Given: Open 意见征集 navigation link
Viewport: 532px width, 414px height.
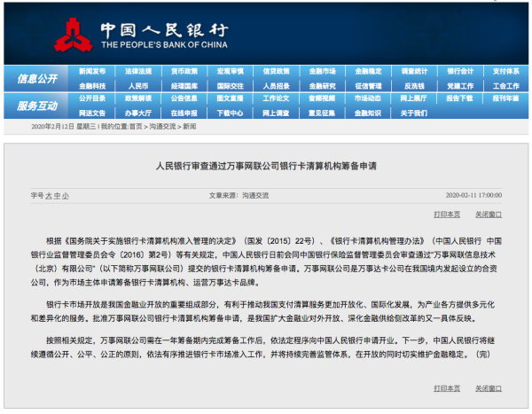Looking at the screenshot, I should [323, 113].
